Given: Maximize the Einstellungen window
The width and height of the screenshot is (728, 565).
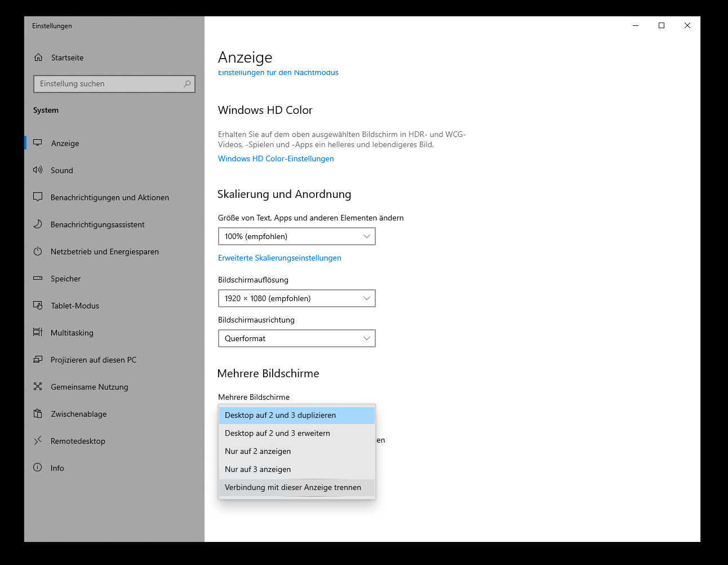Looking at the screenshot, I should pos(662,25).
